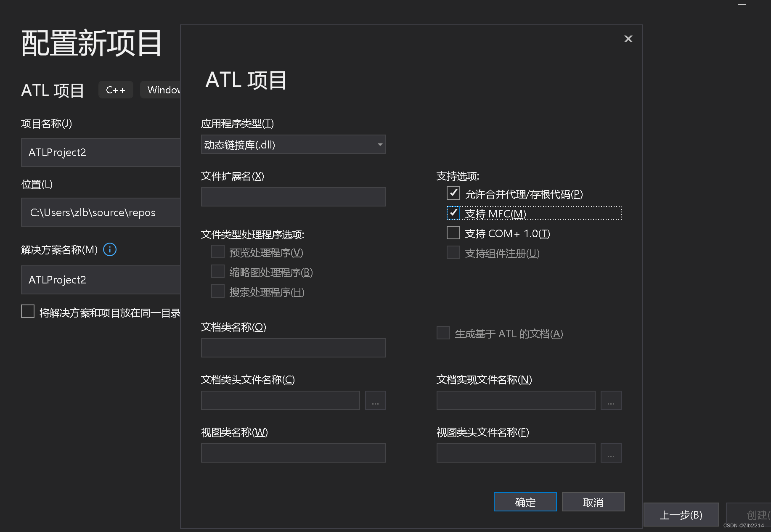This screenshot has height=532, width=771.
Task: Confirm with the 确定 button
Action: coord(525,502)
